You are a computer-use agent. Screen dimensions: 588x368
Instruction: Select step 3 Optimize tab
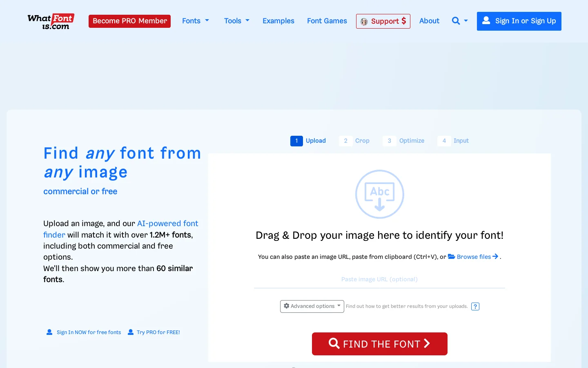pos(403,141)
